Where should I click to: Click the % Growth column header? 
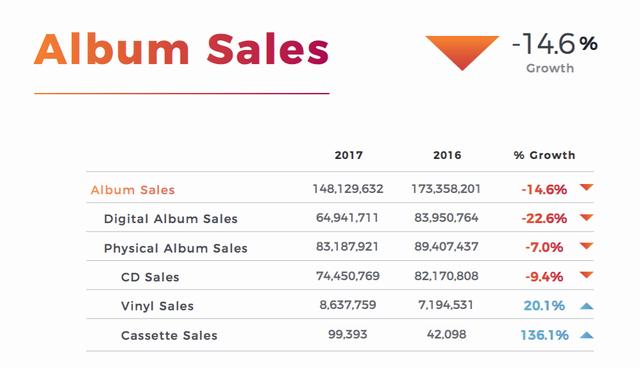point(544,155)
